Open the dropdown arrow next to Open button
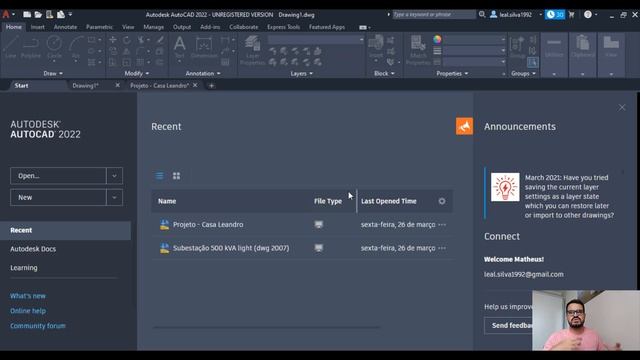 [x=114, y=176]
